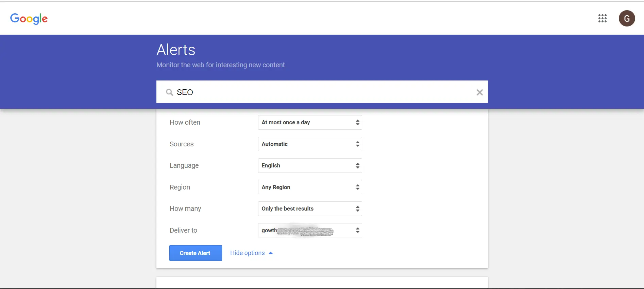Open the Sources dropdown set to Automatic
Viewport: 644px width, 289px height.
[310, 144]
